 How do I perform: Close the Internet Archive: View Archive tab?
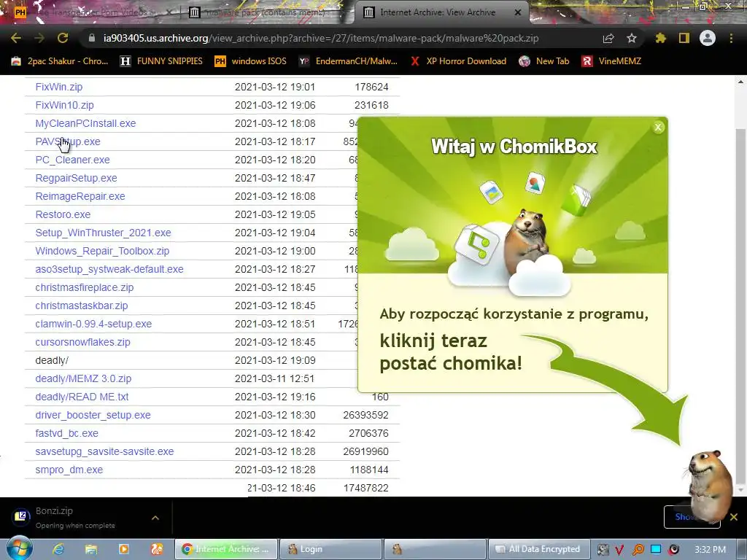[x=518, y=12]
